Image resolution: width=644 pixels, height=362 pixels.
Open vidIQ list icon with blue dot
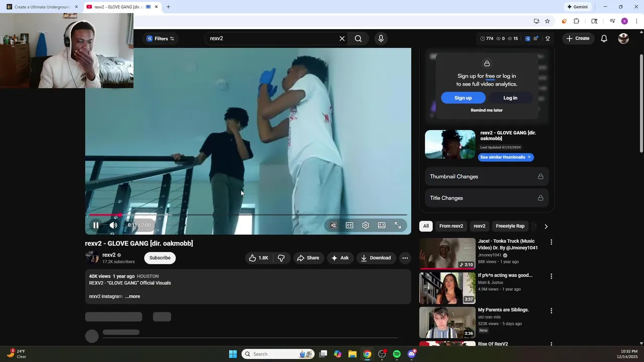point(536,39)
